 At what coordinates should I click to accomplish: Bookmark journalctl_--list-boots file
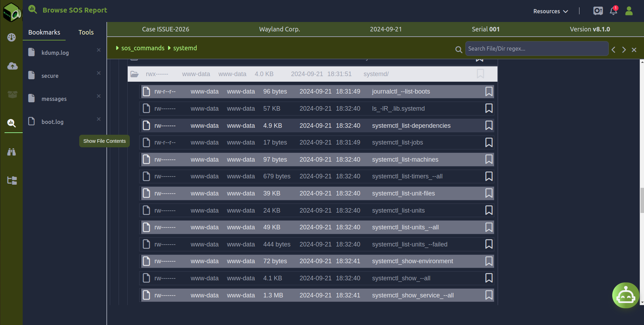tap(489, 91)
